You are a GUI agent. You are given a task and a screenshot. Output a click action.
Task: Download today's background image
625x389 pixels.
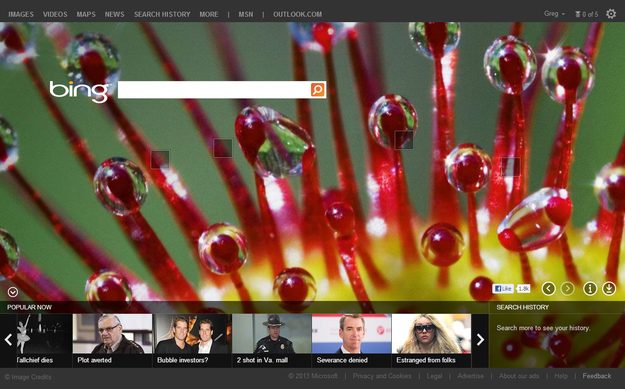pos(609,288)
